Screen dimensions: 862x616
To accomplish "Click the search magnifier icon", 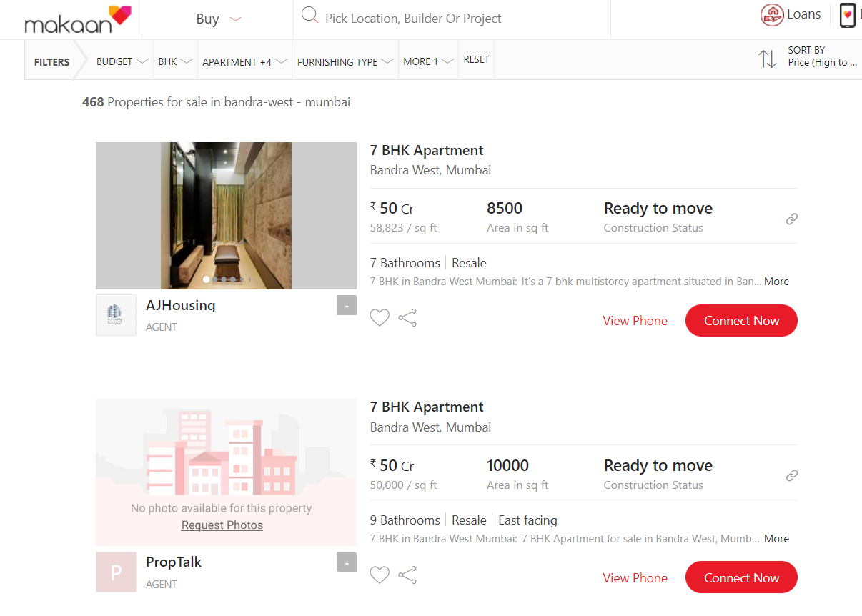I will pos(309,16).
